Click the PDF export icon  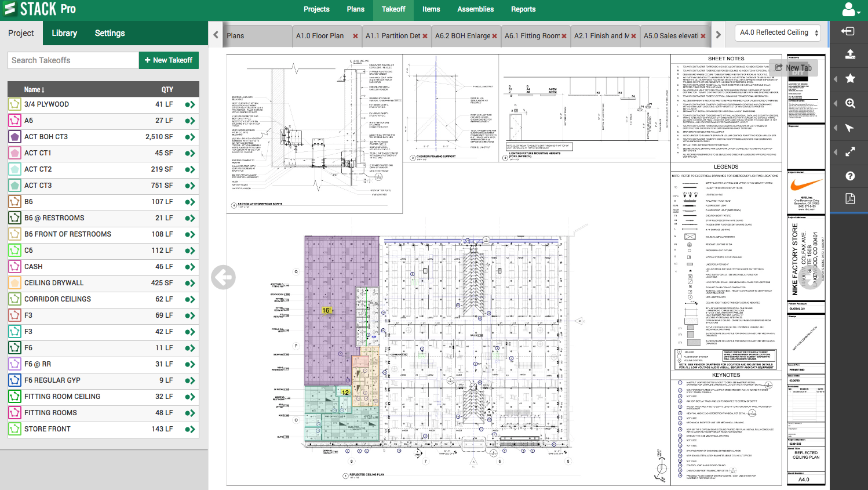(x=850, y=199)
